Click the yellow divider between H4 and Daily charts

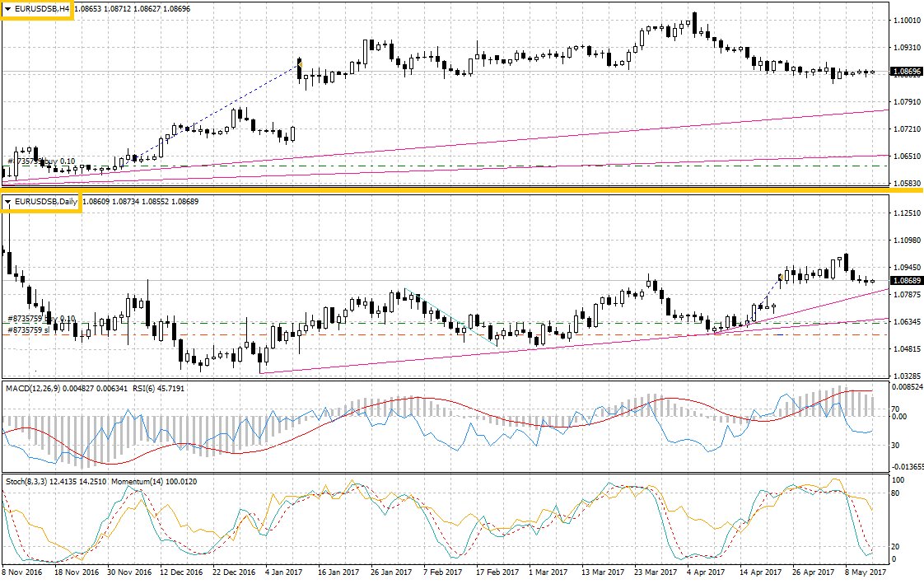coord(462,190)
